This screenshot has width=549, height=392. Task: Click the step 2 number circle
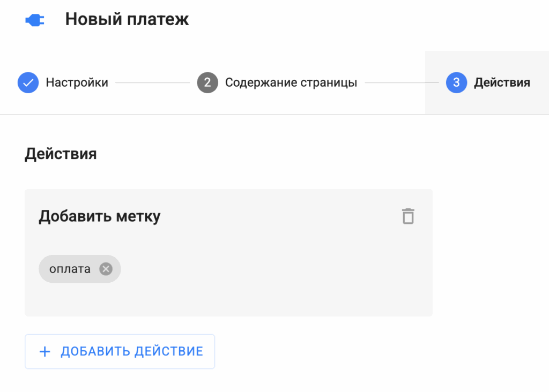(x=207, y=83)
